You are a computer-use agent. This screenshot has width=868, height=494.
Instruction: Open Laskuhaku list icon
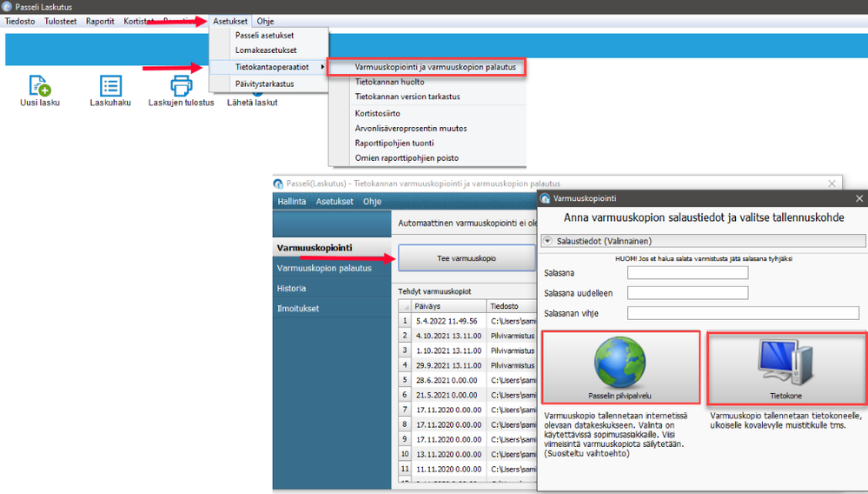(x=110, y=86)
